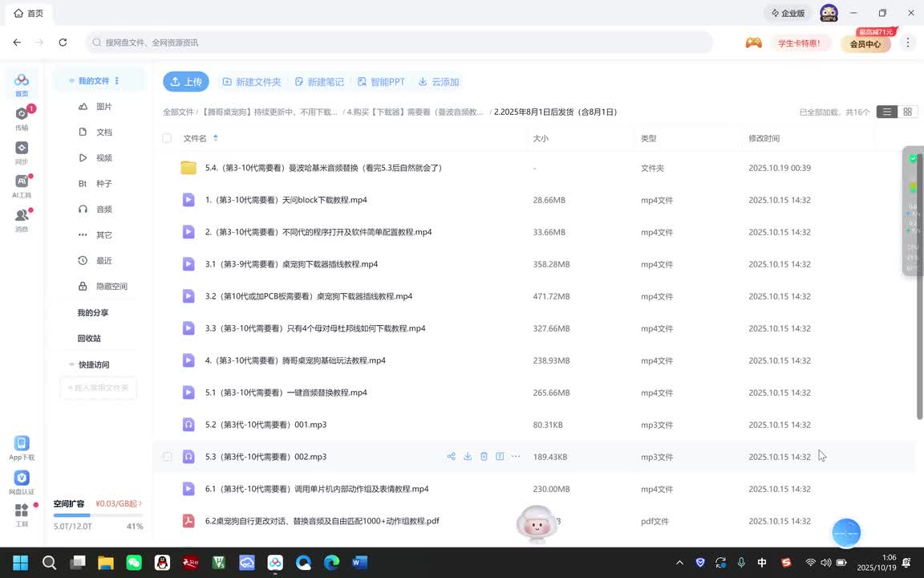Image resolution: width=924 pixels, height=578 pixels.
Task: Click the astronaut mascot icon
Action: coord(537,523)
